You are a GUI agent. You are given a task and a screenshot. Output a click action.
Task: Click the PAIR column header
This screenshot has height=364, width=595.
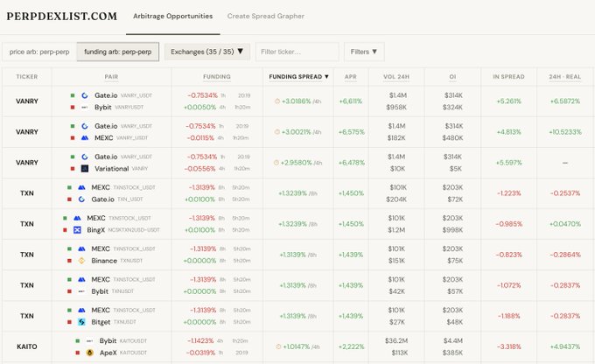click(x=111, y=77)
